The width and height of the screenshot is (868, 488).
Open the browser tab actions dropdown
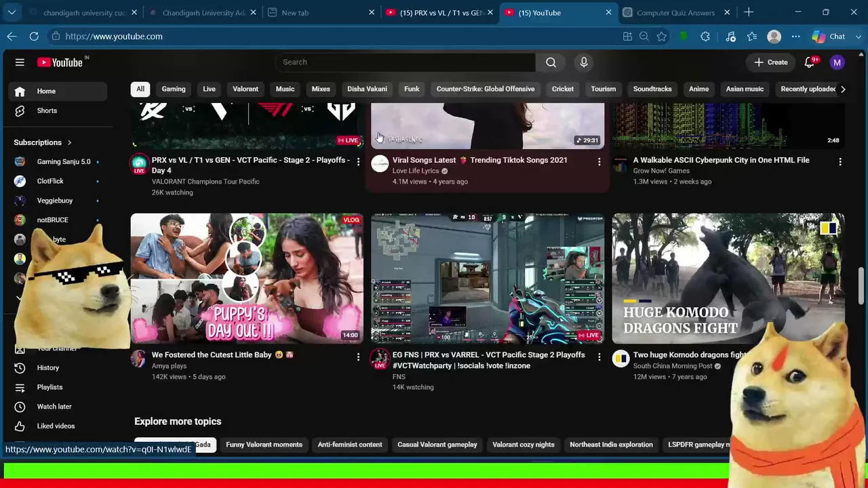[x=12, y=12]
